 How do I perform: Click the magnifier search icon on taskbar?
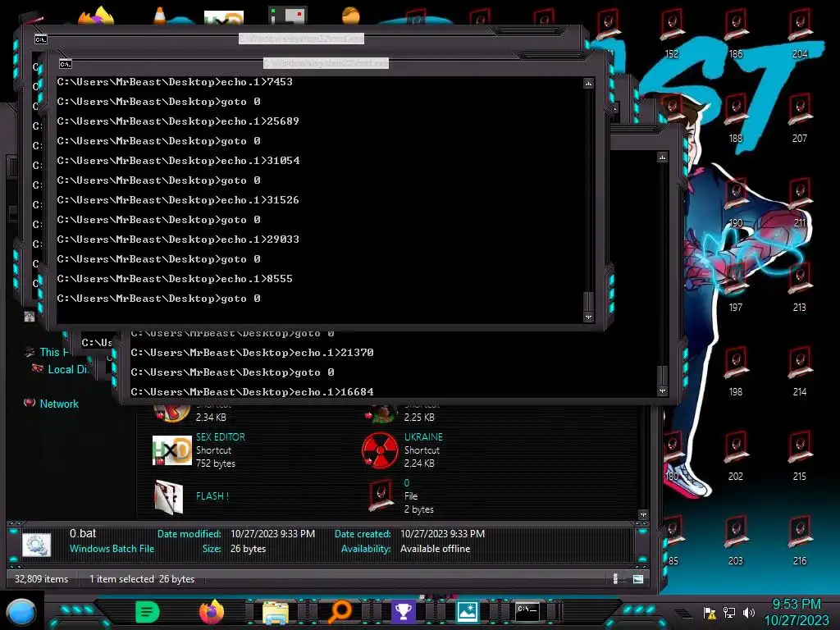340,611
